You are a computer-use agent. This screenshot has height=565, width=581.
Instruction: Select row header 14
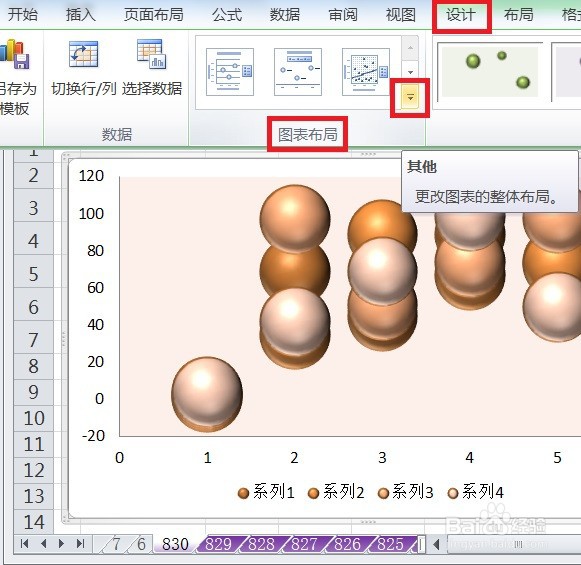point(33,522)
